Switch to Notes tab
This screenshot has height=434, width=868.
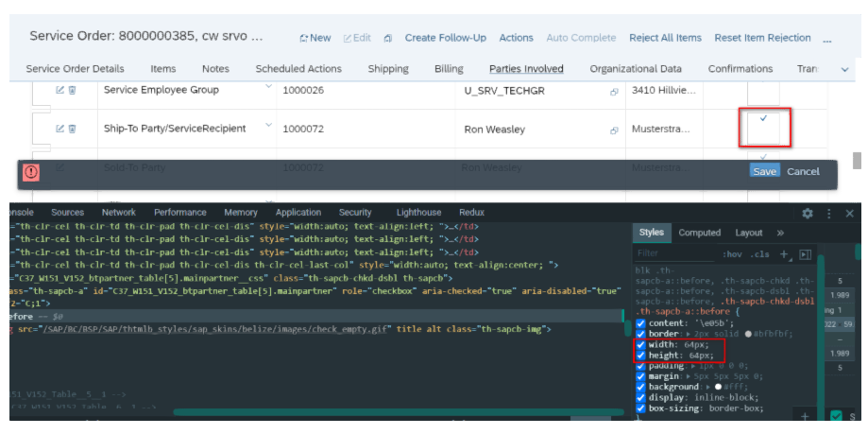tap(215, 69)
